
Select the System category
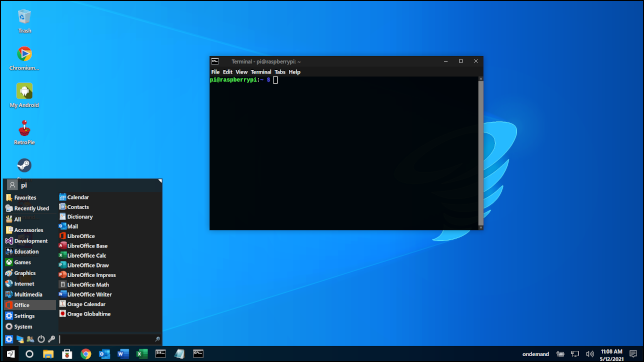[x=30, y=327]
